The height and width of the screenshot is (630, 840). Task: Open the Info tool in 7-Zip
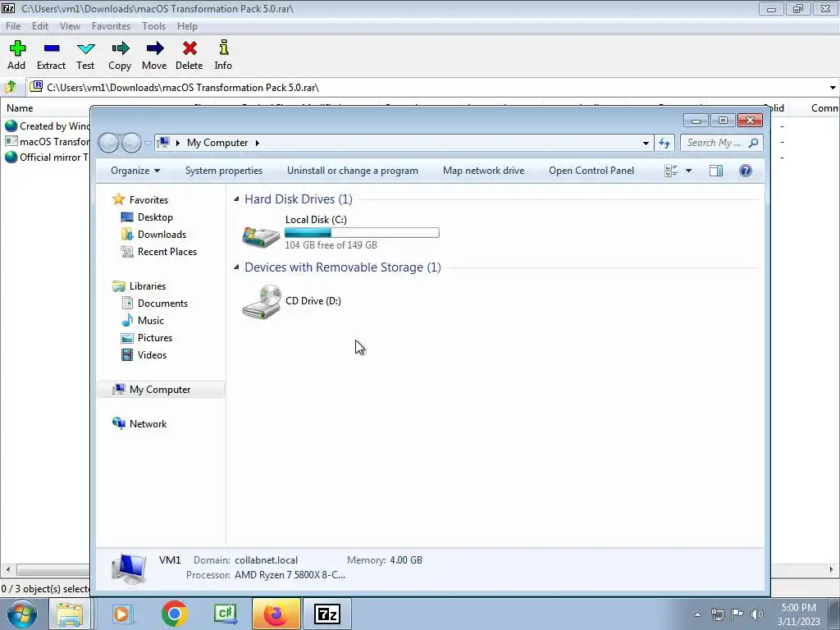tap(223, 55)
